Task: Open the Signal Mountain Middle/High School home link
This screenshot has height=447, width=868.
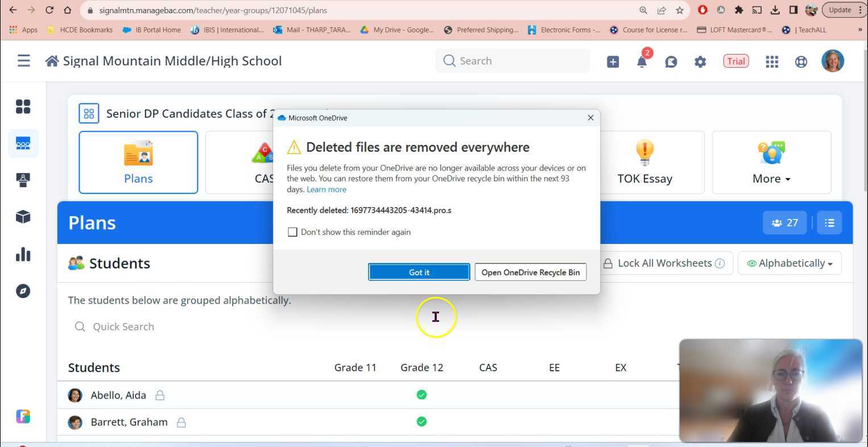Action: tap(164, 61)
